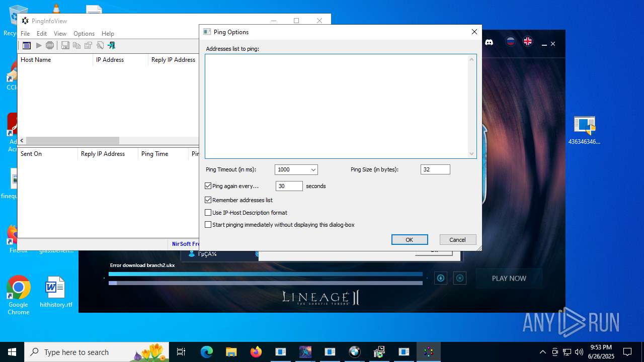Click the Stop pinging icon
The image size is (644, 362).
50,45
